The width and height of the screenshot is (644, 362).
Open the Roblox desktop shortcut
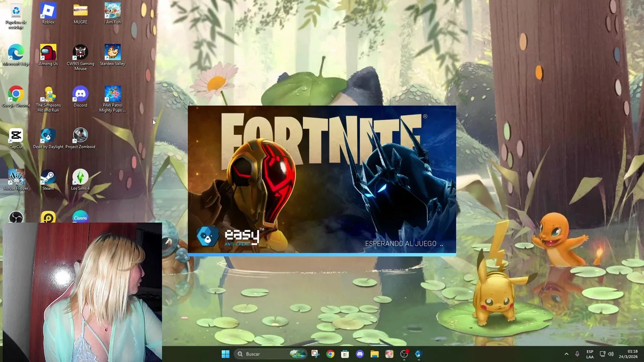coord(48,14)
